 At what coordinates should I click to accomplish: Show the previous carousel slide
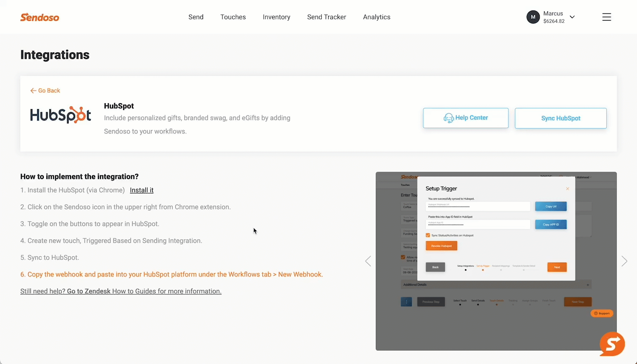click(368, 261)
